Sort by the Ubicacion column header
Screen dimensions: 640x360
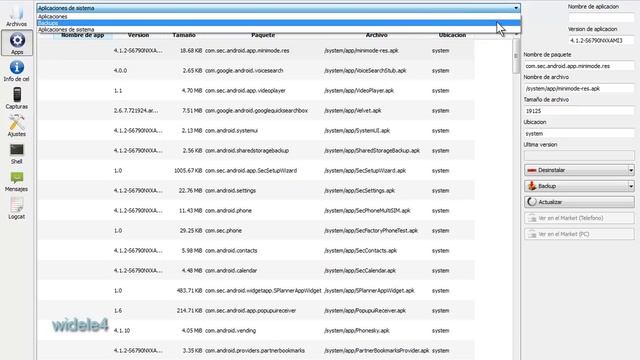[x=452, y=35]
